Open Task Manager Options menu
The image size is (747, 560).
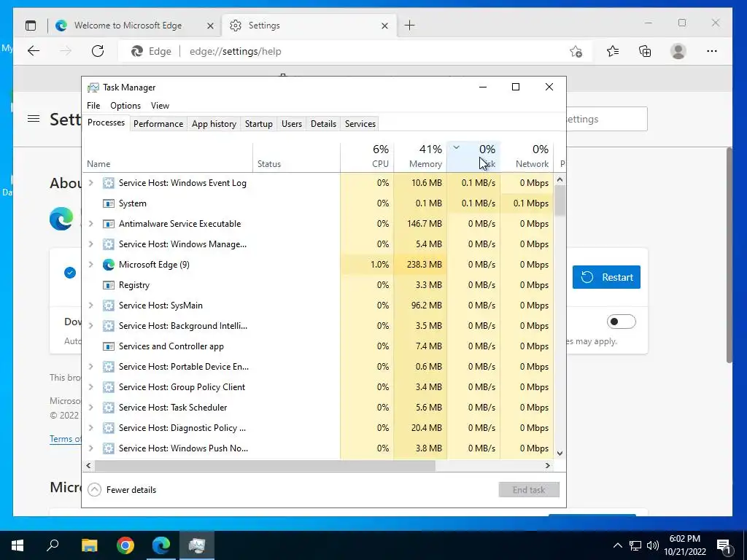click(x=125, y=106)
